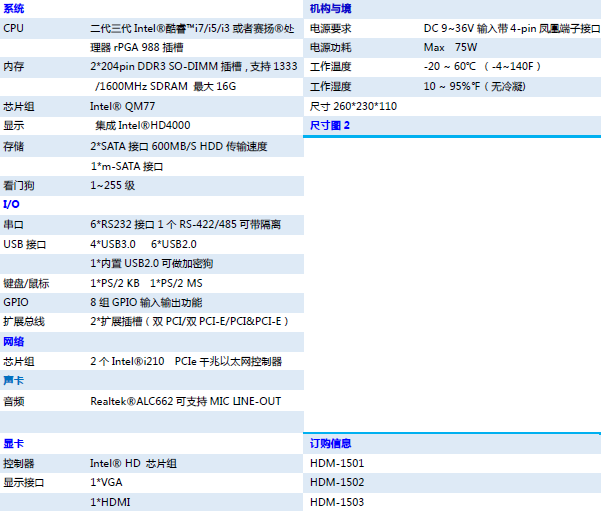Select the 1*PS/2 KB text
This screenshot has height=511, width=601.
pos(115,283)
